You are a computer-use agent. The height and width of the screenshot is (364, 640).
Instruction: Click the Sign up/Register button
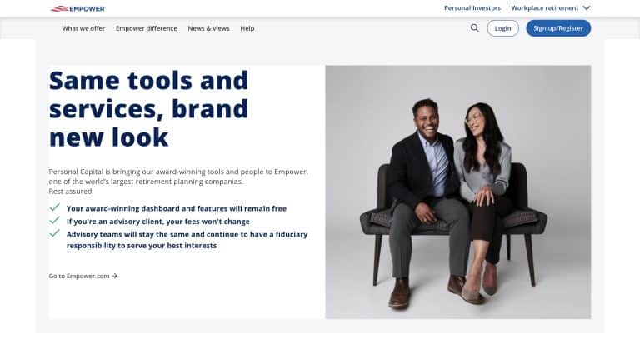pyautogui.click(x=558, y=28)
